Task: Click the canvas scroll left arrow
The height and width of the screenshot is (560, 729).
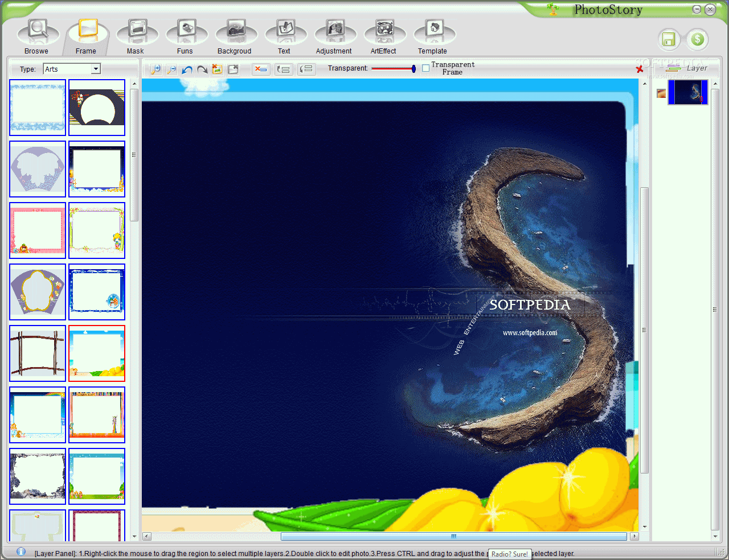Action: click(x=146, y=536)
